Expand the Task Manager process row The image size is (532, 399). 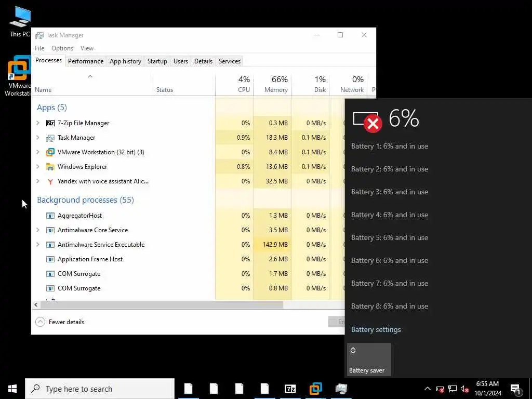coord(38,138)
